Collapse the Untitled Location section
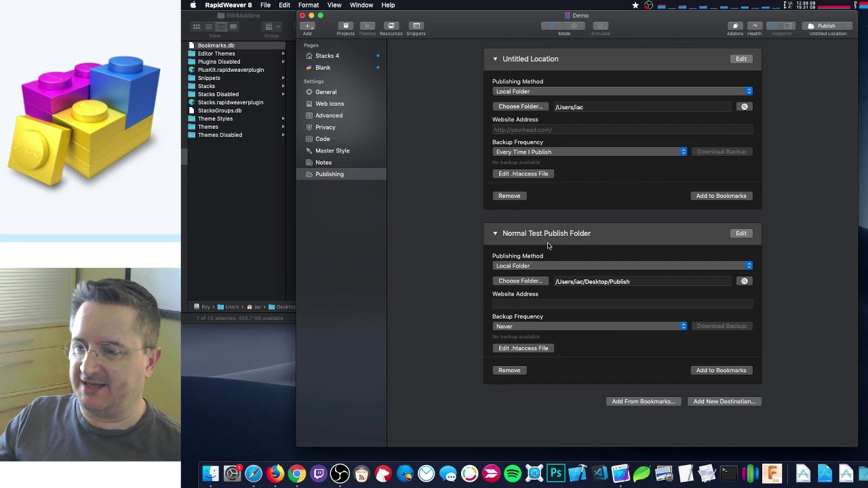 [x=495, y=59]
